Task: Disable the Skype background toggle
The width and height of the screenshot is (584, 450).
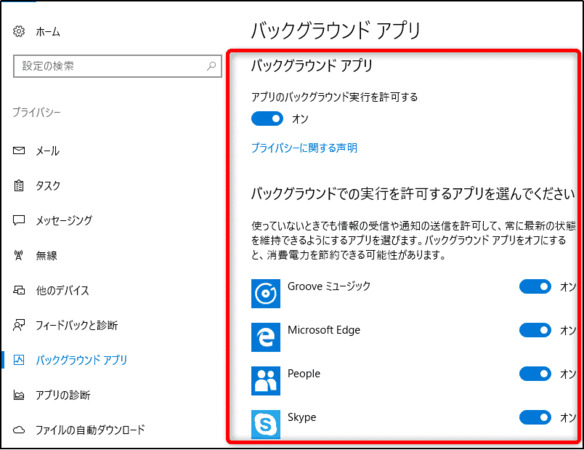Action: pos(535,417)
